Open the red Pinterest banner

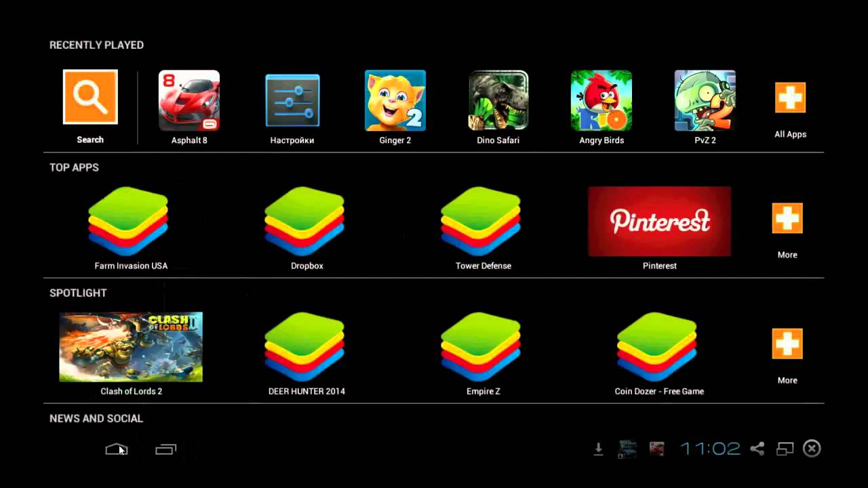(660, 222)
